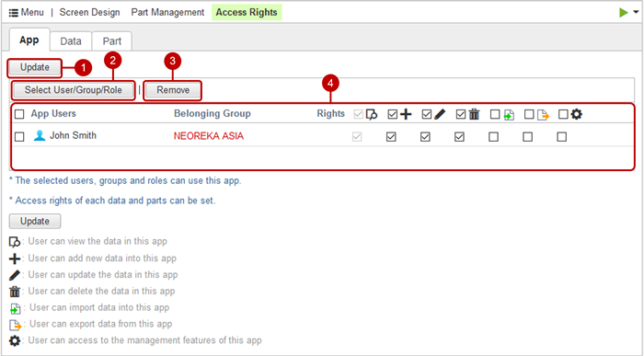This screenshot has width=644, height=356.
Task: Click the pencil icon in legend
Action: [15, 275]
